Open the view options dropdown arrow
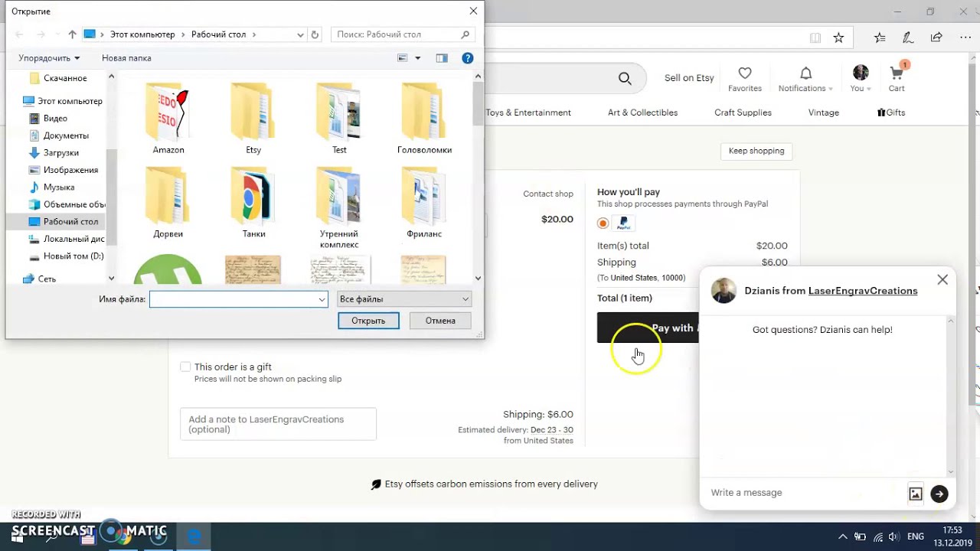The width and height of the screenshot is (980, 551). pyautogui.click(x=417, y=58)
